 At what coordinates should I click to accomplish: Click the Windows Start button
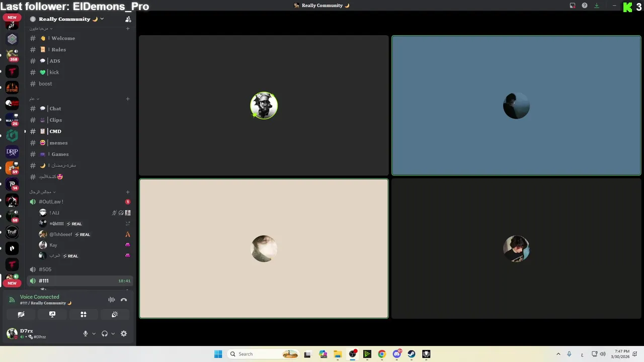(x=218, y=354)
